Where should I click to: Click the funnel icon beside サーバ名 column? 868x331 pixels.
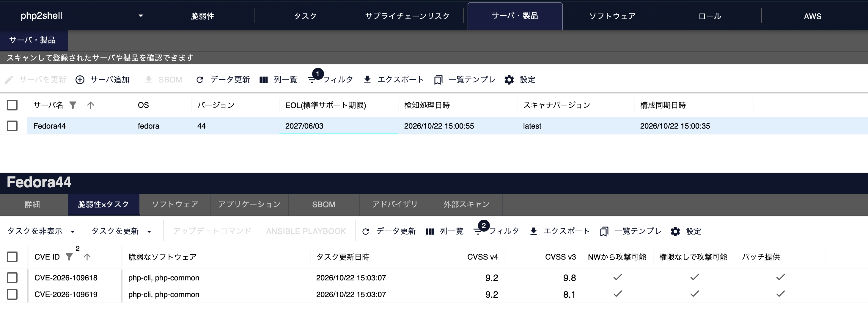click(x=73, y=105)
